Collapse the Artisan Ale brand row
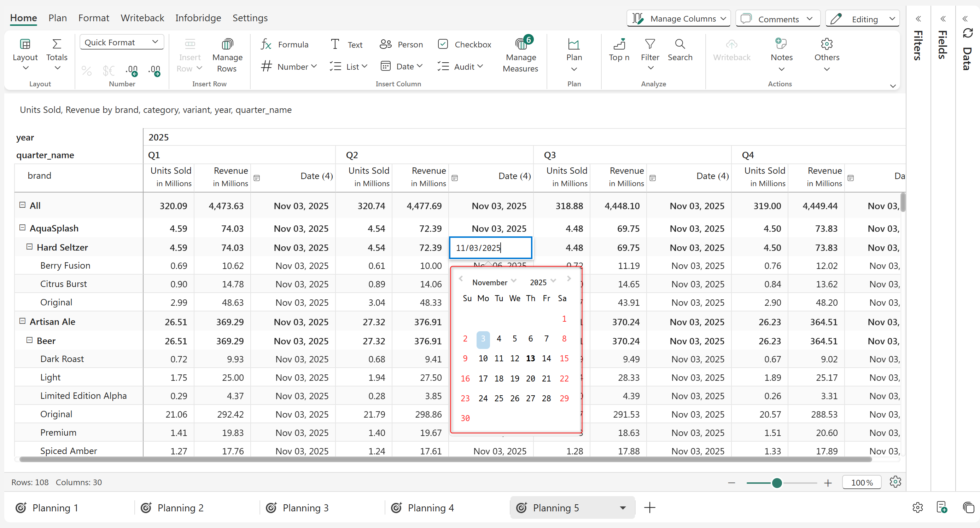The height and width of the screenshot is (528, 980). 22,321
